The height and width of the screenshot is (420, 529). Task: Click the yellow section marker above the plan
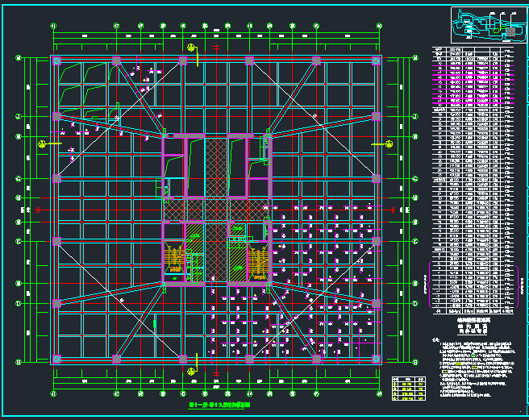(192, 48)
